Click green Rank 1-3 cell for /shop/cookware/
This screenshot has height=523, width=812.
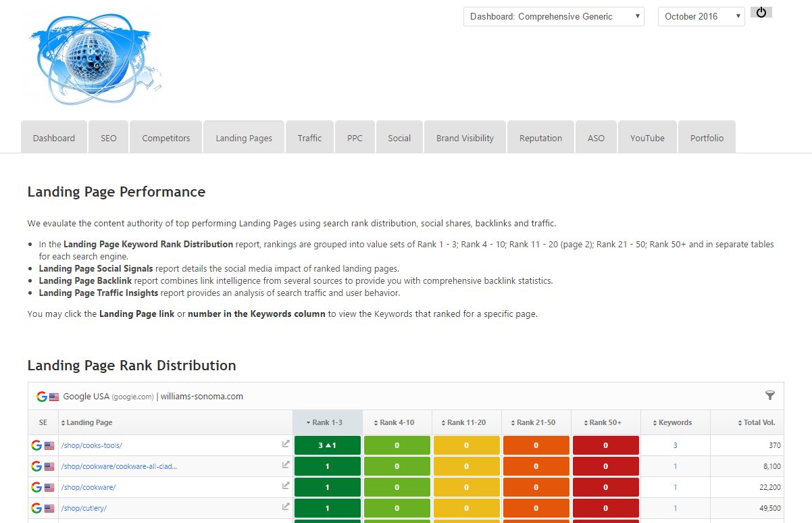click(328, 487)
